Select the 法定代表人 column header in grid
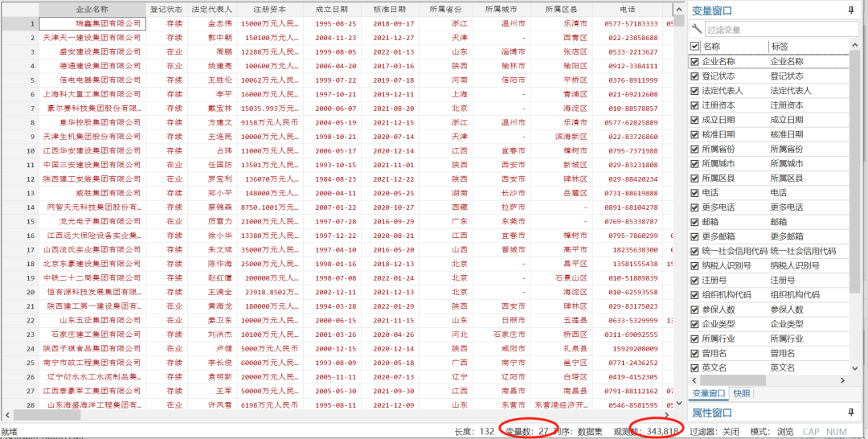 click(x=212, y=10)
